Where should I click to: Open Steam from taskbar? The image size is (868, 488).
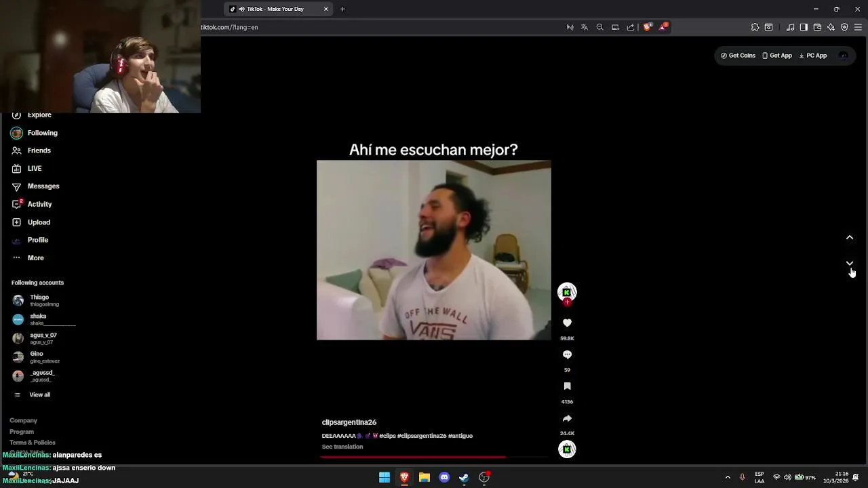point(464,477)
